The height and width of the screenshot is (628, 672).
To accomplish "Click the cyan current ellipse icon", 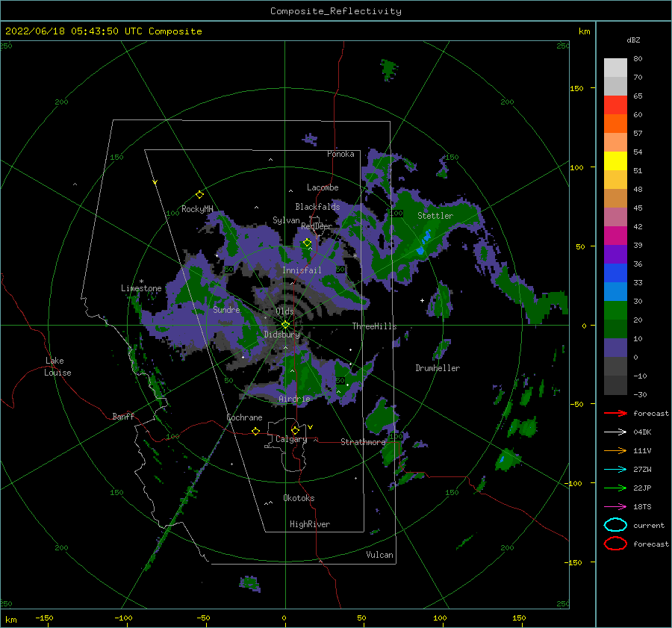I will 615,525.
